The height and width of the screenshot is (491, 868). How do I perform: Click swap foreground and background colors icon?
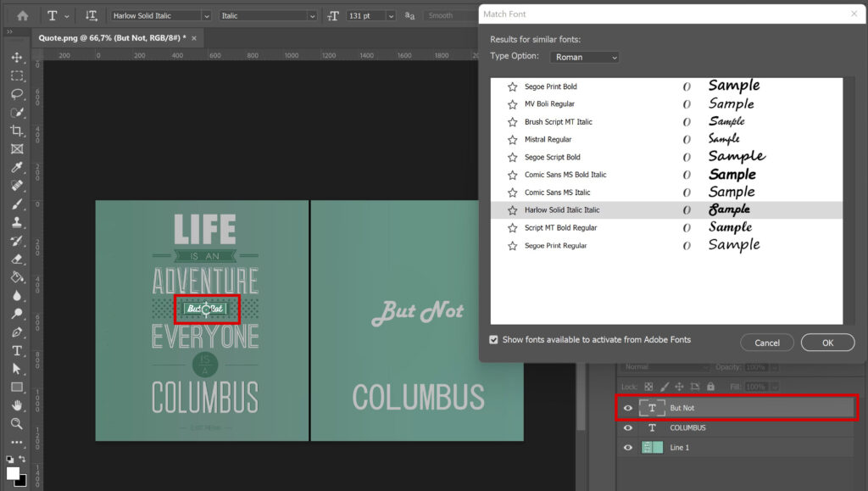pyautogui.click(x=22, y=458)
